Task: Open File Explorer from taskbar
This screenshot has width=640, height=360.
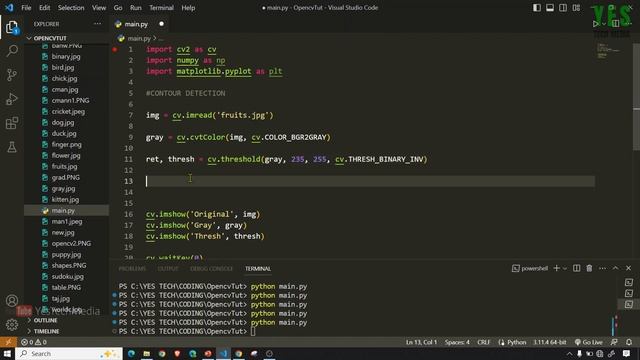Action: (x=147, y=353)
